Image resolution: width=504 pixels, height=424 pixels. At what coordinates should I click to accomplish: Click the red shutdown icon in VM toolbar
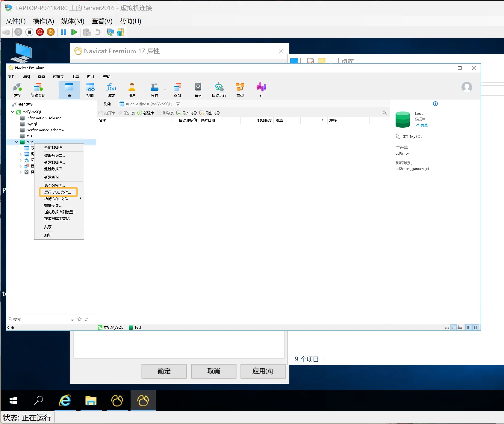tap(40, 32)
